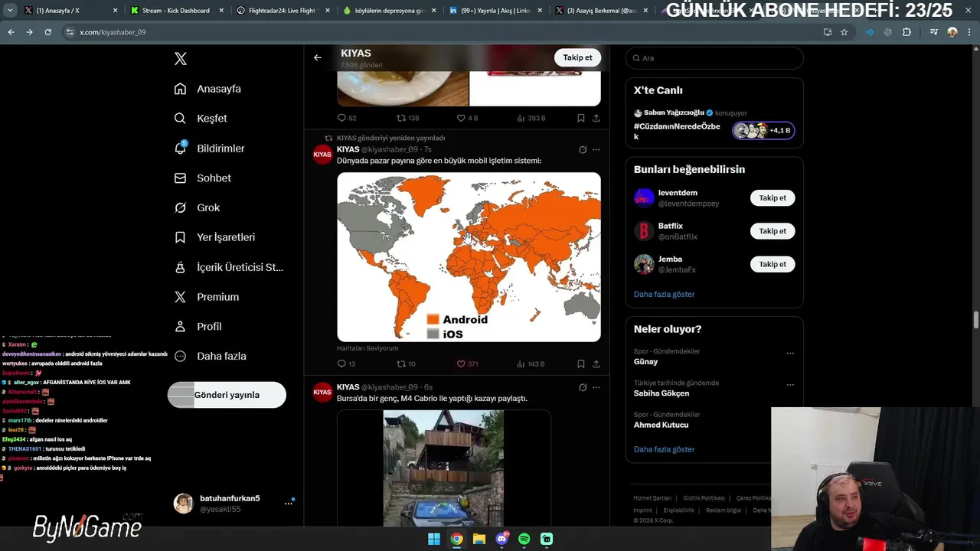Open İçerik Üreticisi Studio item
The width and height of the screenshot is (980, 551).
pyautogui.click(x=228, y=267)
